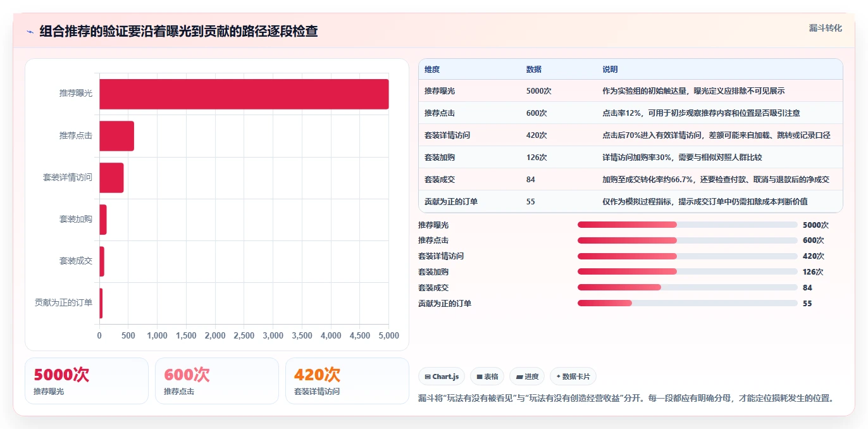
Task: Open the 420次 套装详情访问 data card
Action: (x=347, y=381)
